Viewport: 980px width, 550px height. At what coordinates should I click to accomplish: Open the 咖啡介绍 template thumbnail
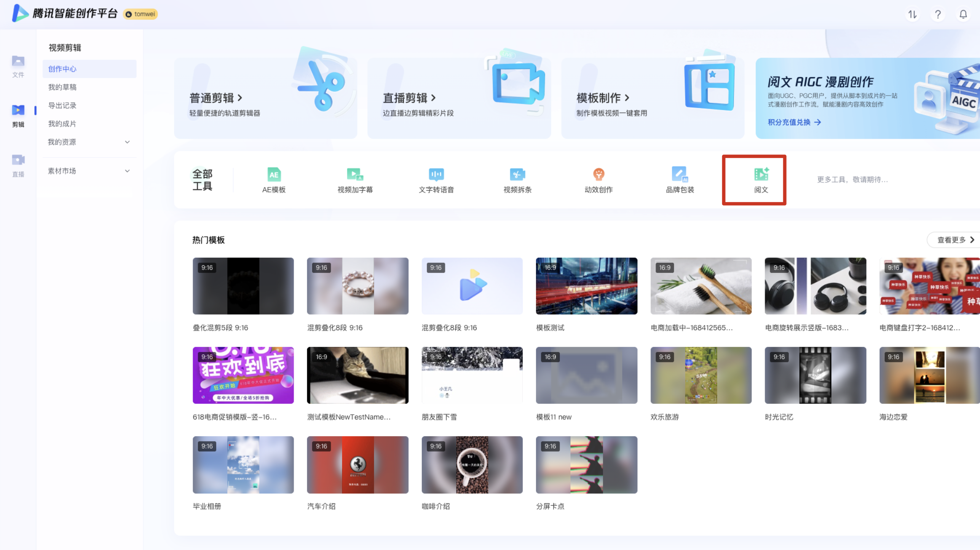click(472, 465)
